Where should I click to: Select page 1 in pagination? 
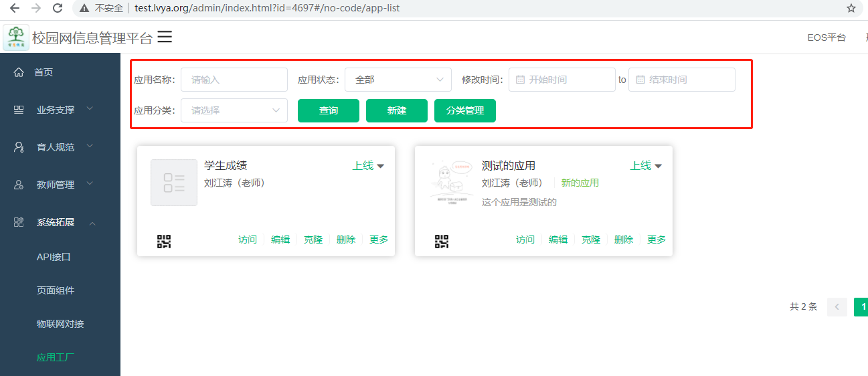861,307
